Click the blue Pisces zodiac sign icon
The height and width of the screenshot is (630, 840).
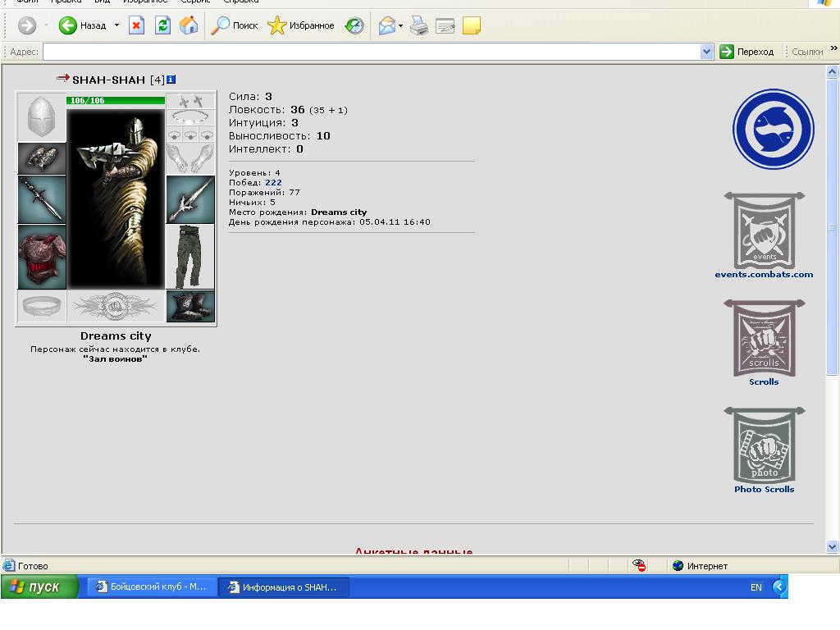point(773,129)
